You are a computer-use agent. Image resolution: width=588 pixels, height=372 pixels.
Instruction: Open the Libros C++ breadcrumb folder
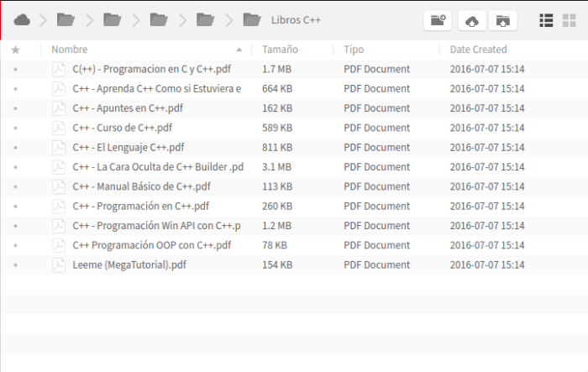295,19
